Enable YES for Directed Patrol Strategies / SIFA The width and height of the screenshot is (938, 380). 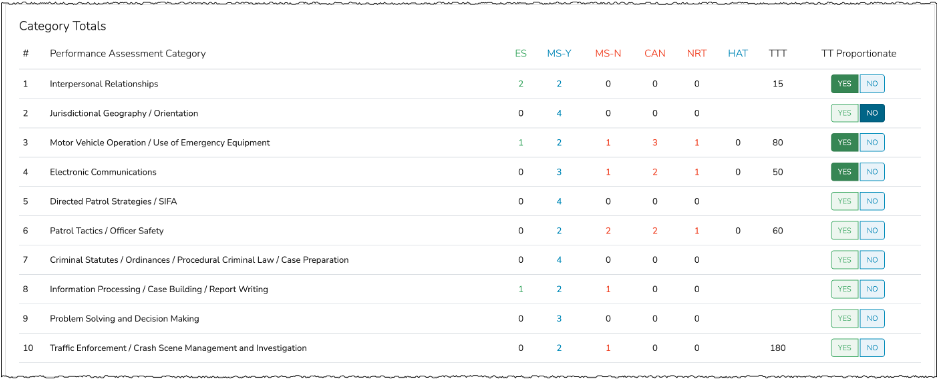click(845, 201)
